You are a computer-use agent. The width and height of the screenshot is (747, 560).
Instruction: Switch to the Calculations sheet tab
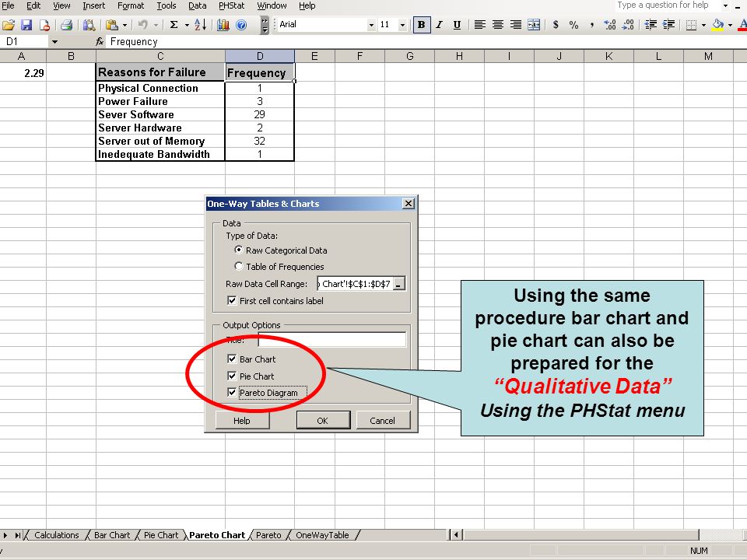click(57, 535)
